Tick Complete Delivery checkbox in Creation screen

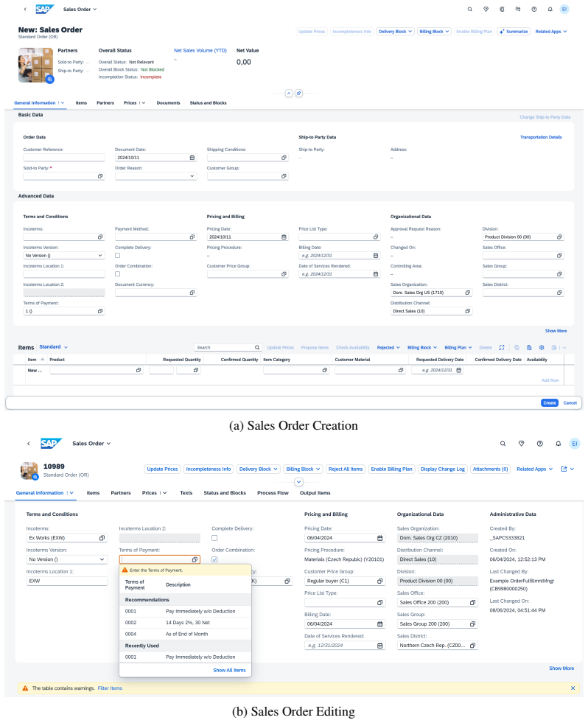coord(118,256)
